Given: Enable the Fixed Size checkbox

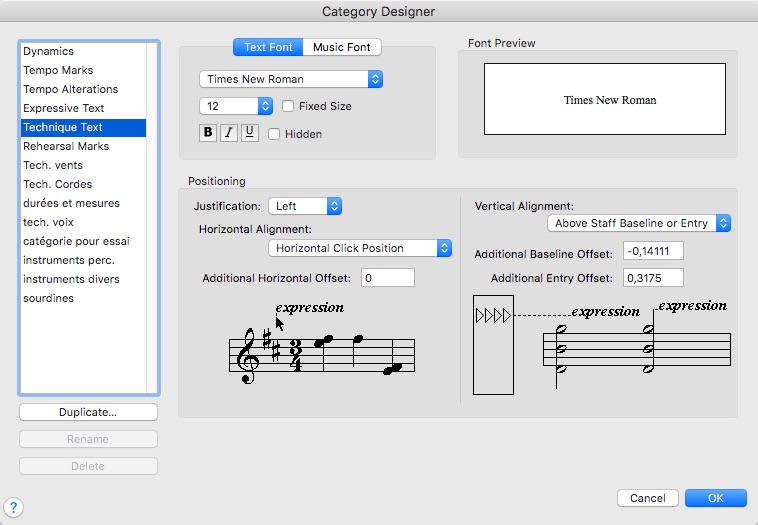Looking at the screenshot, I should (289, 106).
